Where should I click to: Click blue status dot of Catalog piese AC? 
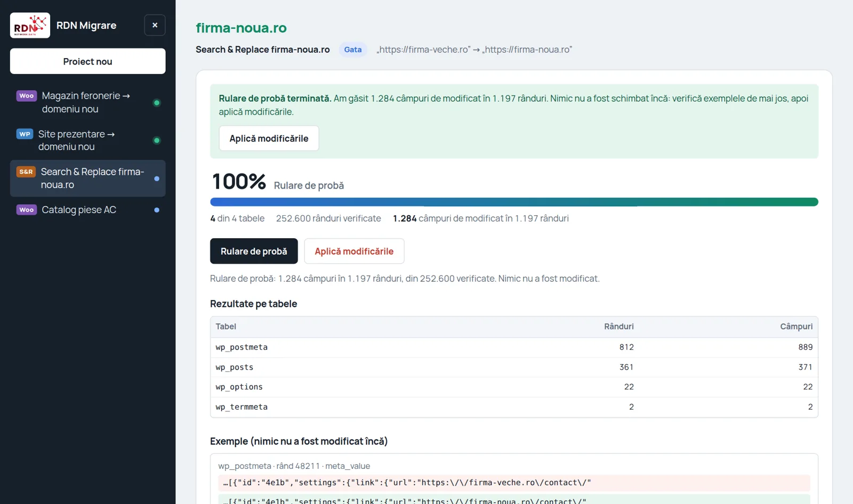[x=157, y=210]
